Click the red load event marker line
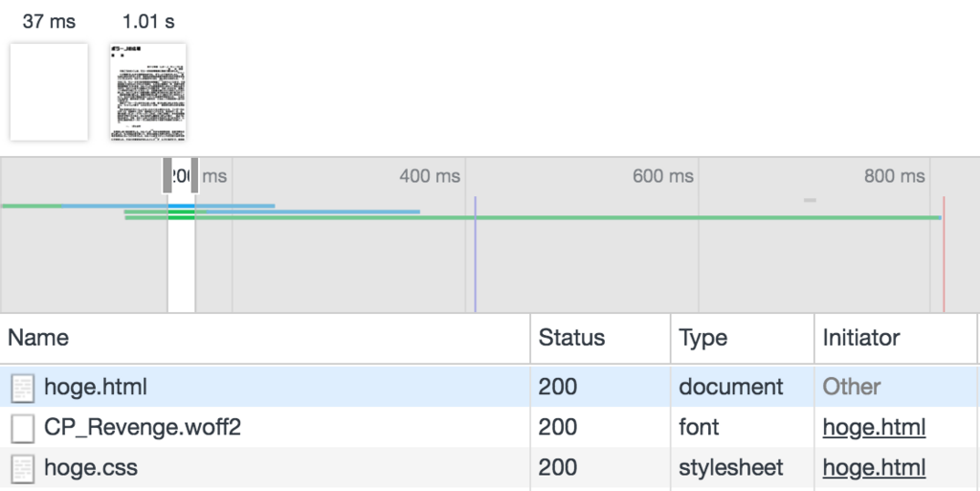The height and width of the screenshot is (491, 980). pyautogui.click(x=944, y=254)
